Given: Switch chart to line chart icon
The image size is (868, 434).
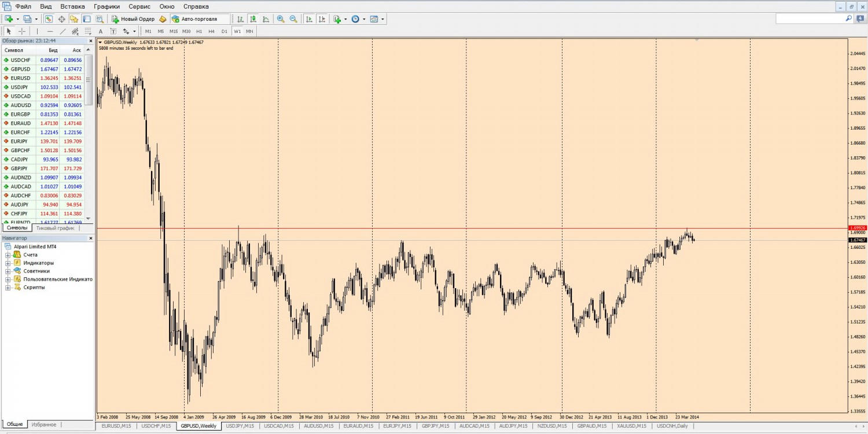Looking at the screenshot, I should tap(266, 19).
